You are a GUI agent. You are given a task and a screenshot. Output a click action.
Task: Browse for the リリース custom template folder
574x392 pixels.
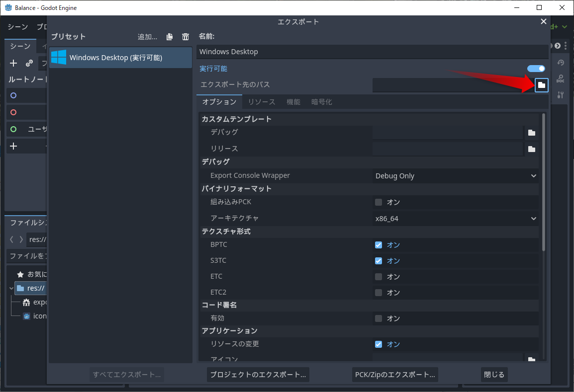pyautogui.click(x=531, y=149)
